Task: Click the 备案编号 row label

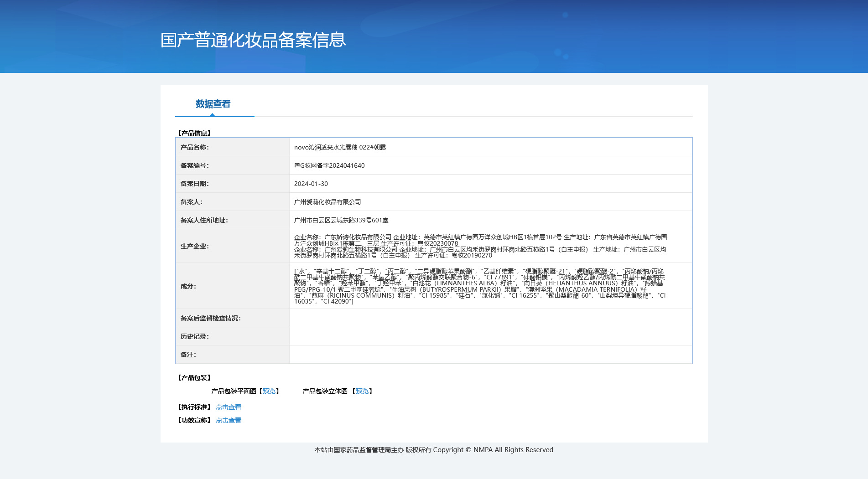Action: 195,165
